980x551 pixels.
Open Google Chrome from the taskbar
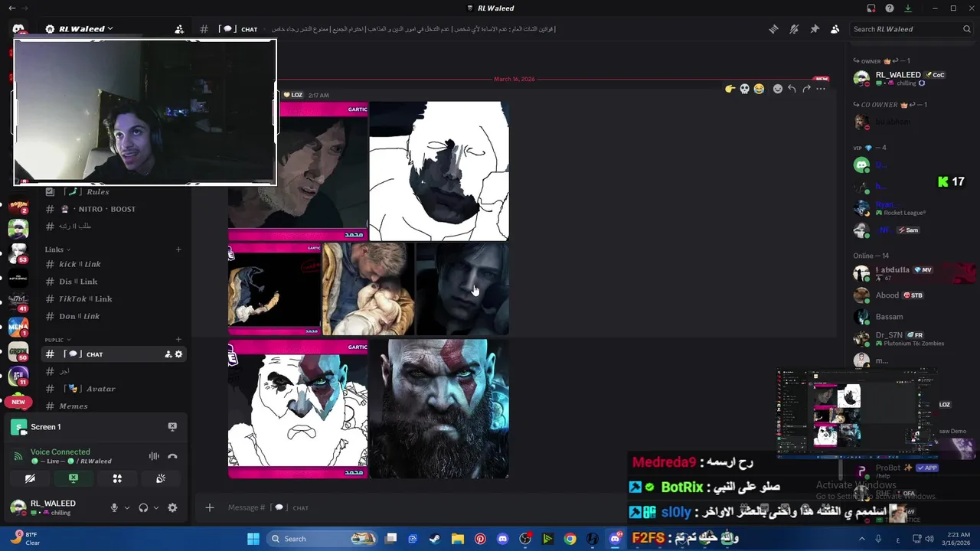pyautogui.click(x=570, y=539)
